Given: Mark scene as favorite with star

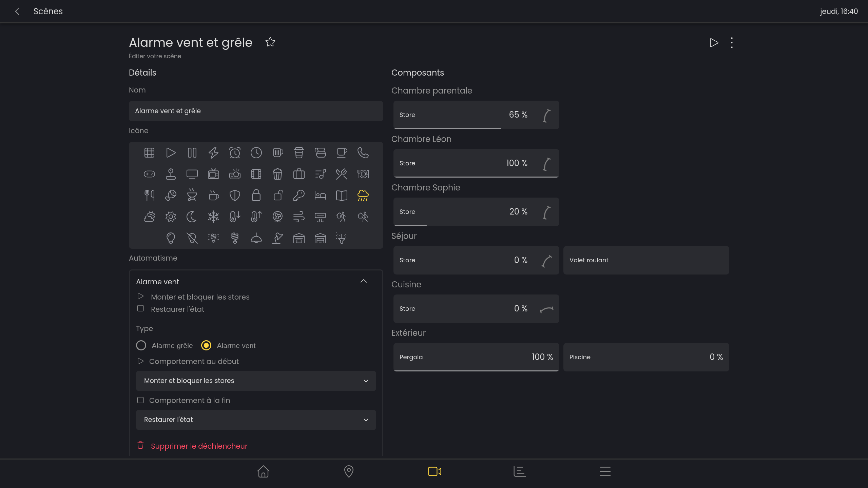Looking at the screenshot, I should pos(270,42).
